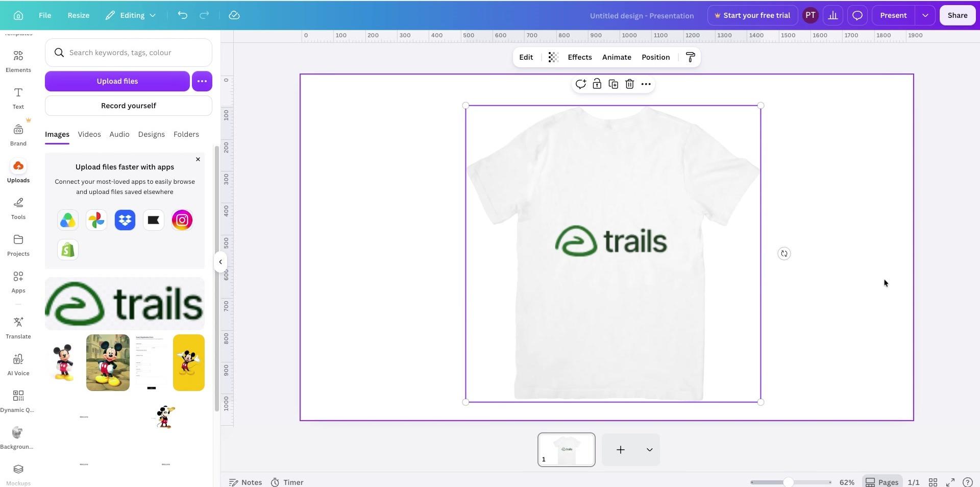Collapse the side panel arrow
980x487 pixels.
[220, 262]
